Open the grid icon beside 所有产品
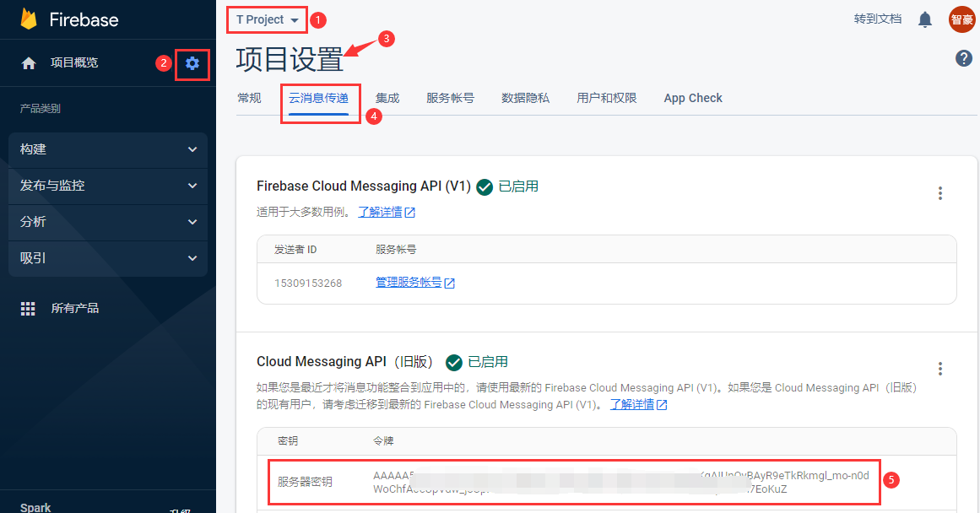The image size is (980, 513). pyautogui.click(x=28, y=309)
